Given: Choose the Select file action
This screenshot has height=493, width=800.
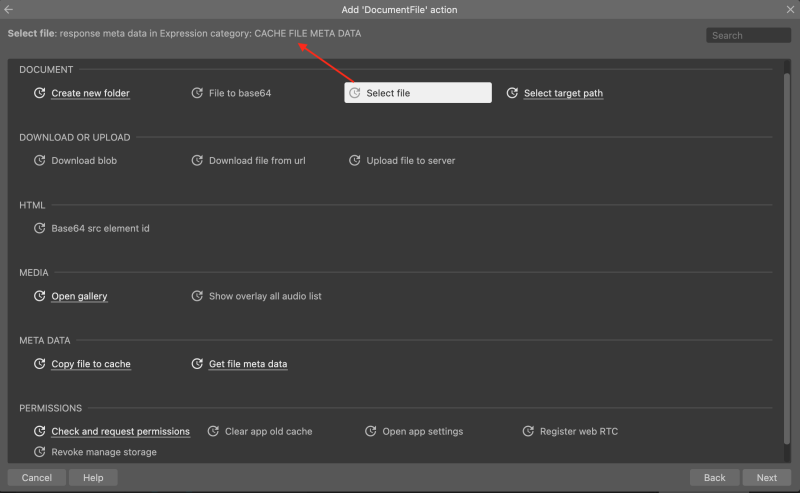Looking at the screenshot, I should (418, 93).
